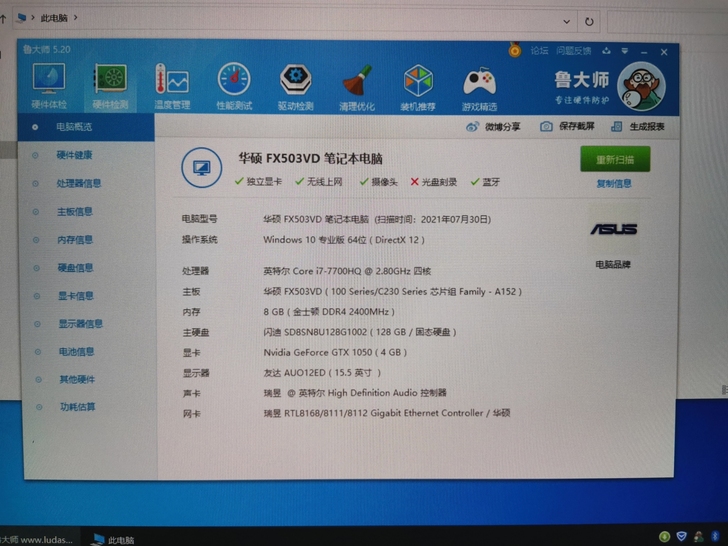728x546 pixels.
Task: Select 显卡信息 in sidebar
Action: (x=76, y=296)
